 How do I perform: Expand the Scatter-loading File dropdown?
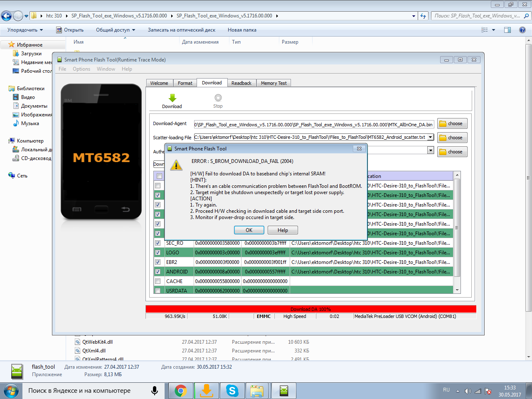pos(431,137)
